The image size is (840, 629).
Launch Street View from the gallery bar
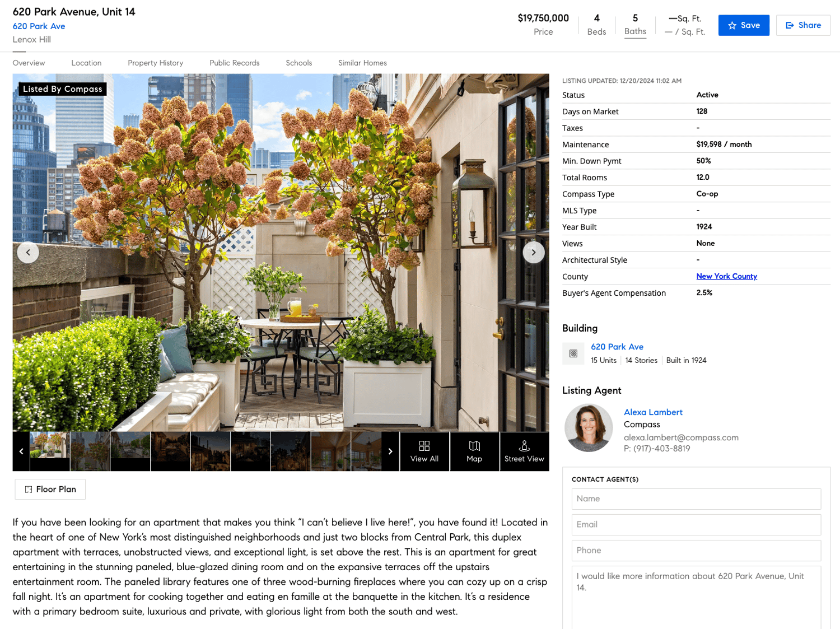(524, 445)
